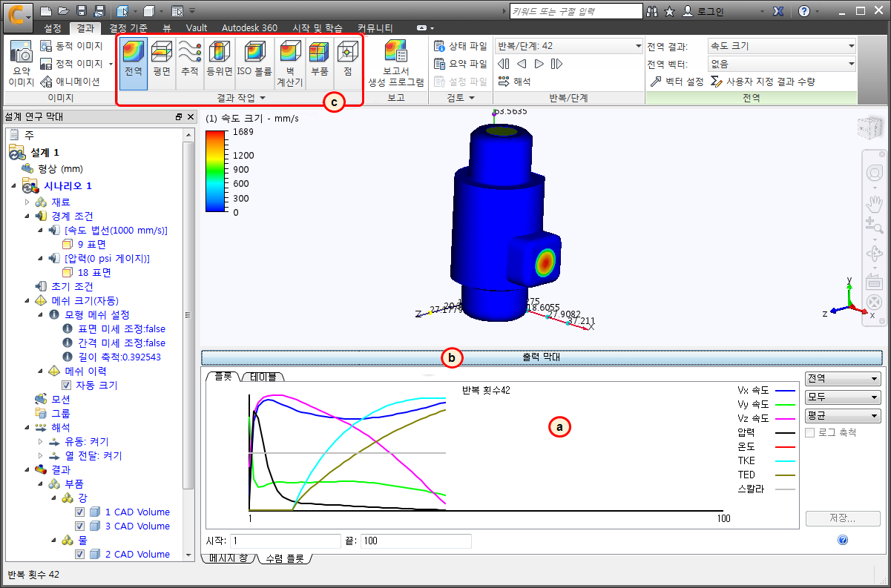891x588 pixels.
Task: Open the 전역 벡터 없음 dropdown
Action: coord(783,64)
